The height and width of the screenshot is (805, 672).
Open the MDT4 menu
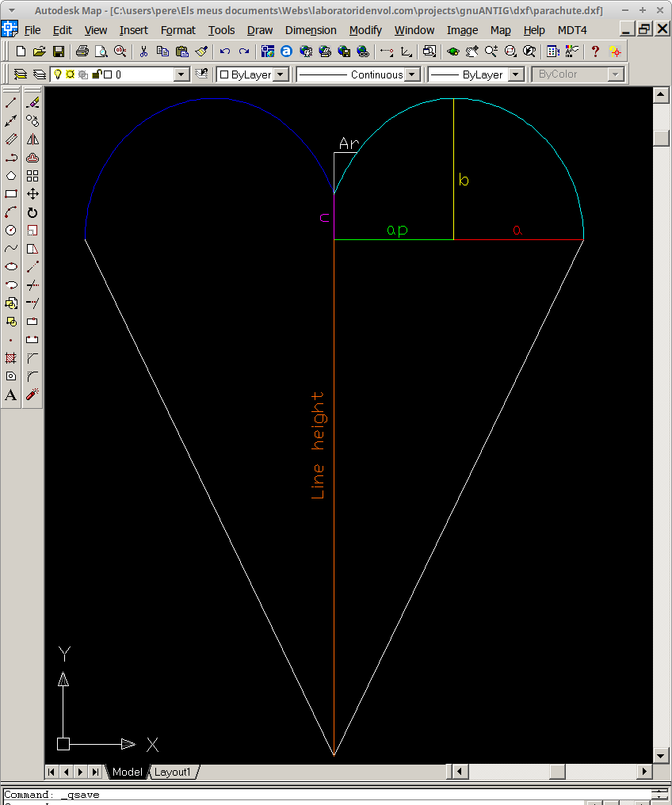(572, 30)
